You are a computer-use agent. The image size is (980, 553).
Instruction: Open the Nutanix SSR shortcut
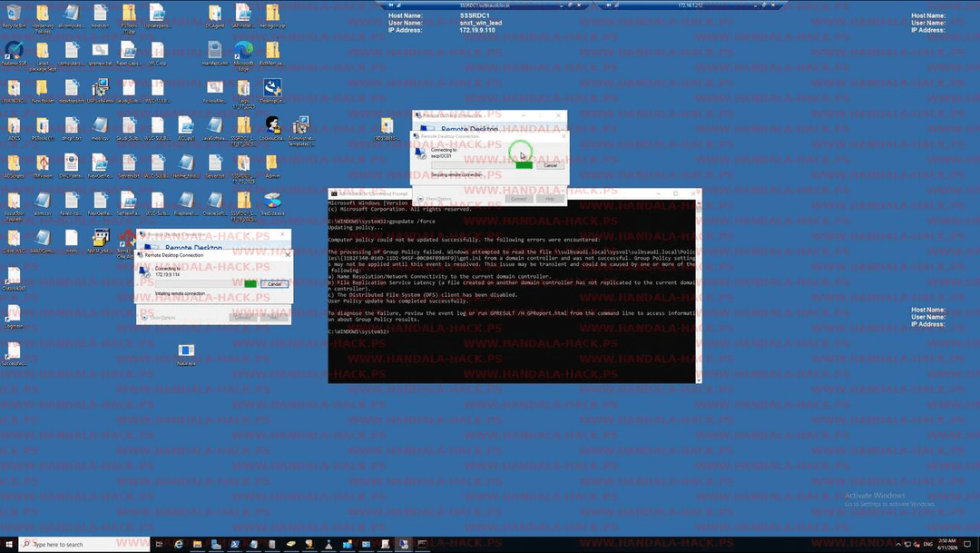(14, 54)
